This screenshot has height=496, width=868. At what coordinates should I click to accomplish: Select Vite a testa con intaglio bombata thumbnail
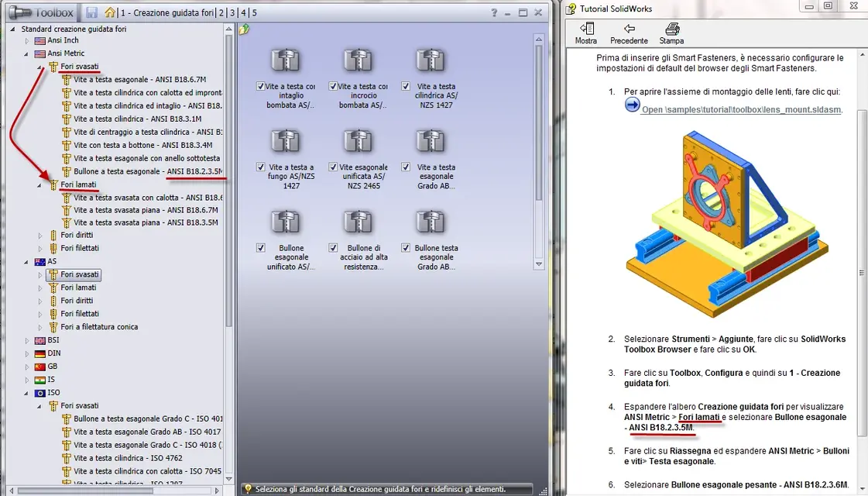285,60
